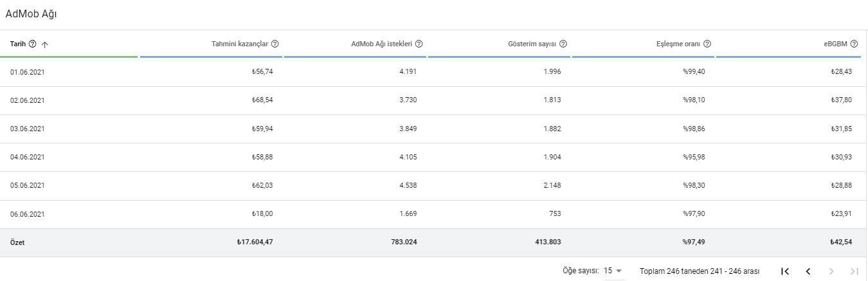The width and height of the screenshot is (868, 281).
Task: Click eBGBM value ₺37,80
Action: pyautogui.click(x=841, y=100)
